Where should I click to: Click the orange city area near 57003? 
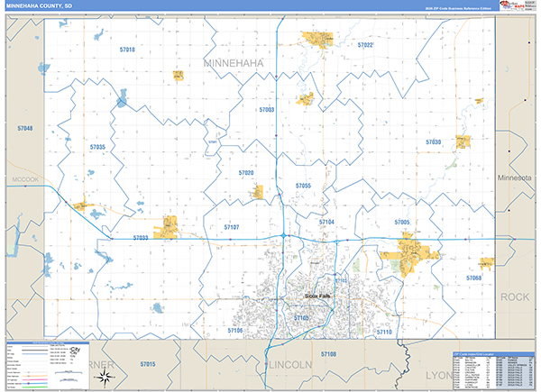click(x=305, y=98)
